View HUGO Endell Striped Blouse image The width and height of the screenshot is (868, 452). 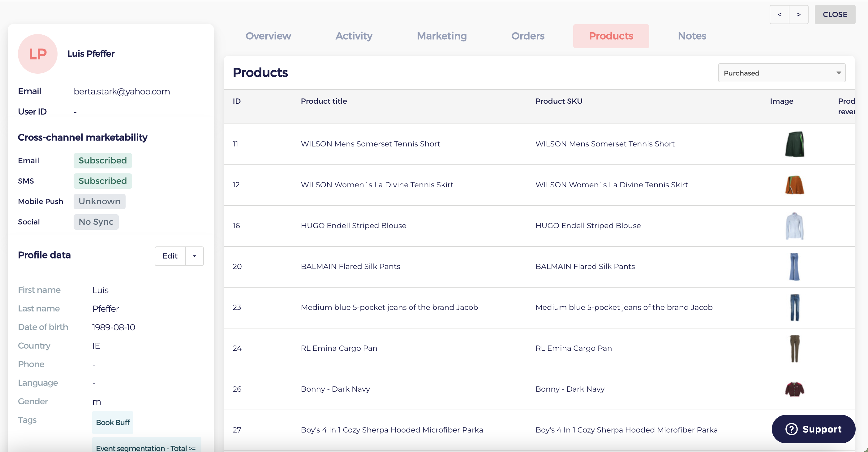(x=795, y=226)
